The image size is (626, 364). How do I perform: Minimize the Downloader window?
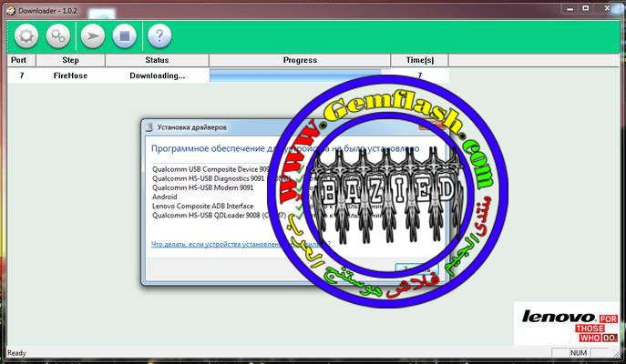coord(570,9)
